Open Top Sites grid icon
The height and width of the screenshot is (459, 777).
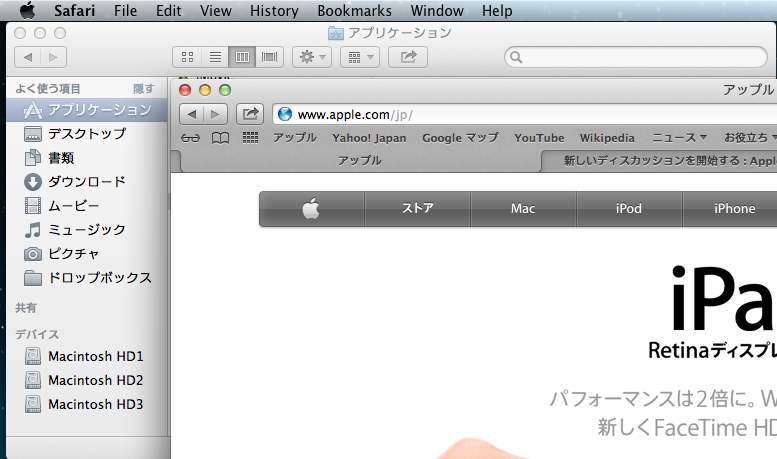pos(251,138)
